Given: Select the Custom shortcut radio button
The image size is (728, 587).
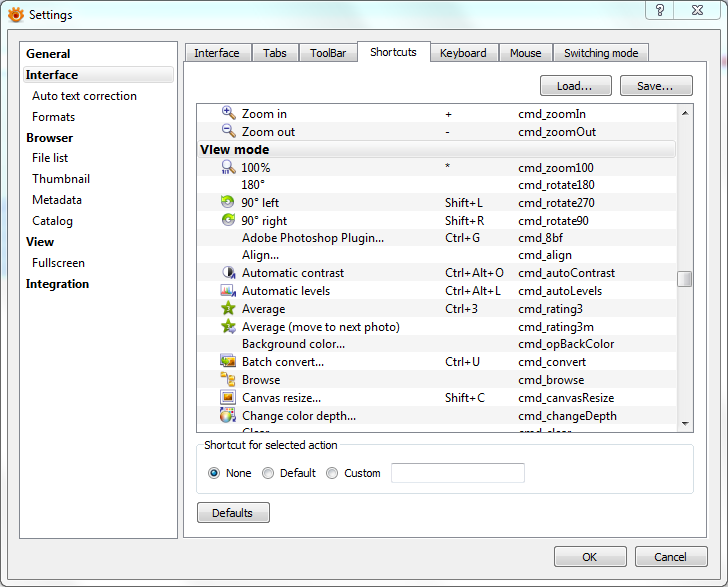Looking at the screenshot, I should (332, 473).
